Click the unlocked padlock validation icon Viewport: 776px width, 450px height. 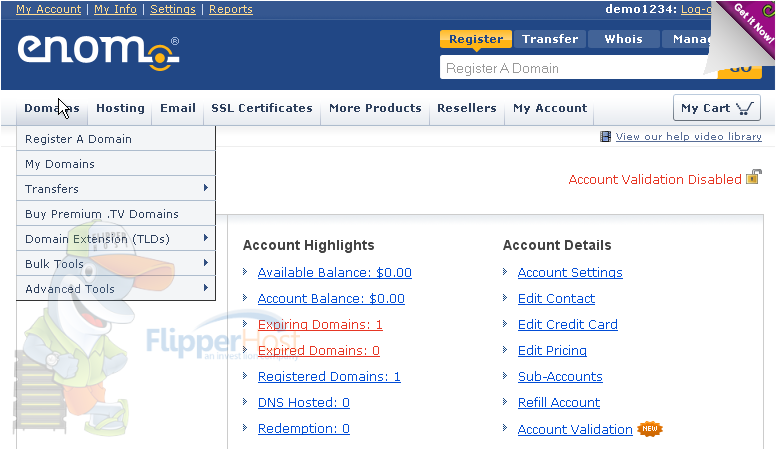tap(753, 176)
